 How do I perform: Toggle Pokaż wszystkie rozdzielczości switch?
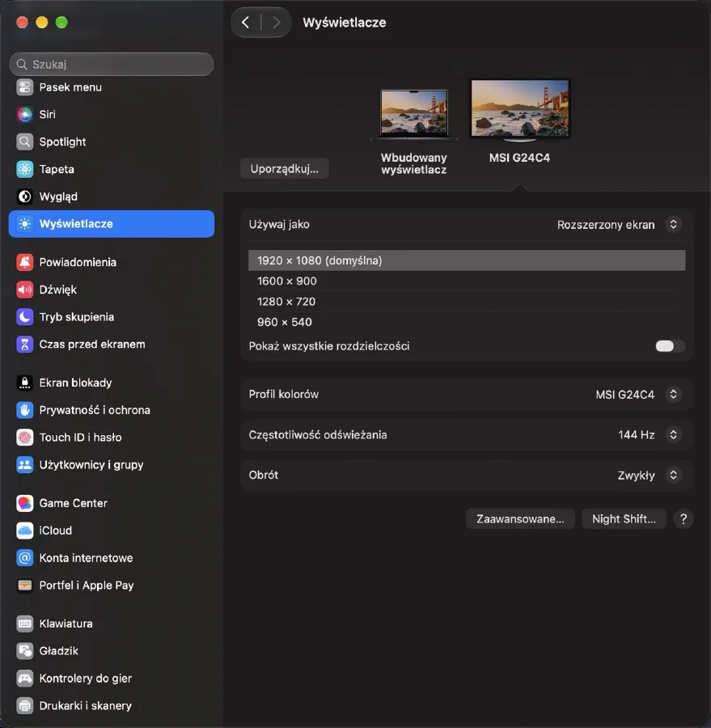click(669, 346)
